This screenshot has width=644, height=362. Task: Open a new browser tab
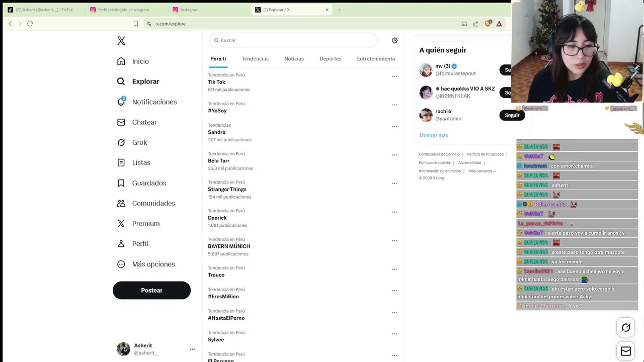(340, 10)
